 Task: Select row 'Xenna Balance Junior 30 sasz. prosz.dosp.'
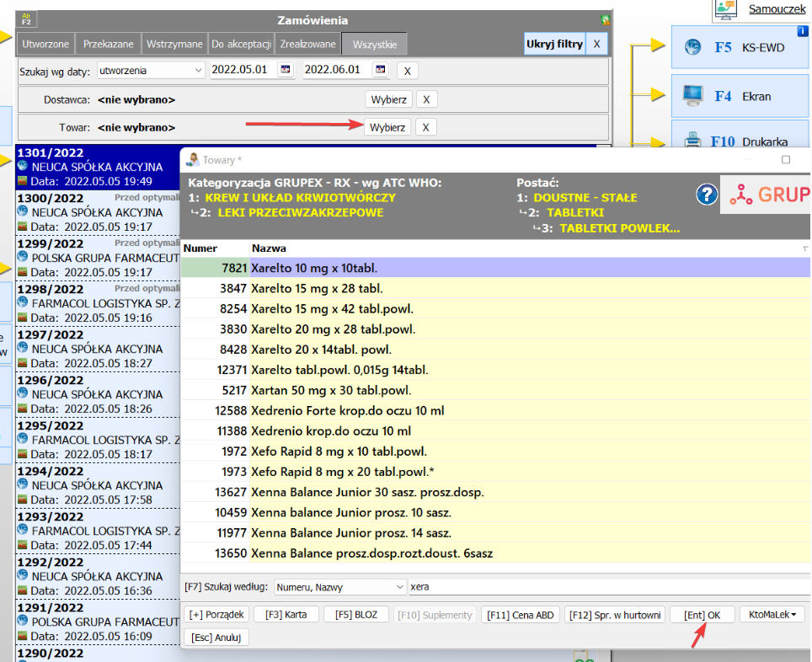495,492
